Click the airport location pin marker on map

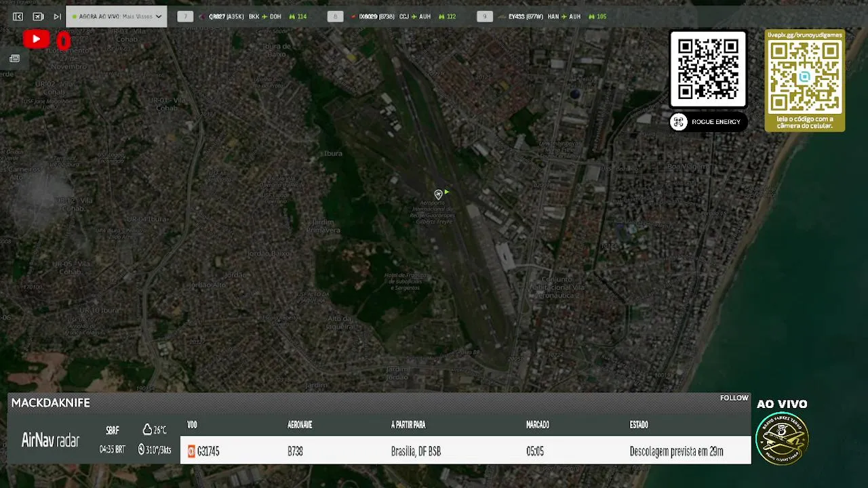point(438,195)
